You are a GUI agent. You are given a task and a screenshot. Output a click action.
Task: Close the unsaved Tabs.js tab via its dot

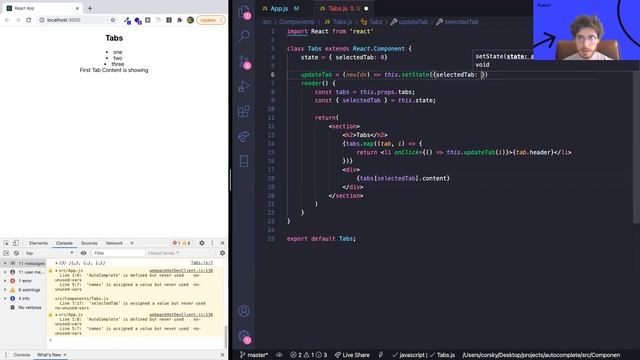point(366,8)
